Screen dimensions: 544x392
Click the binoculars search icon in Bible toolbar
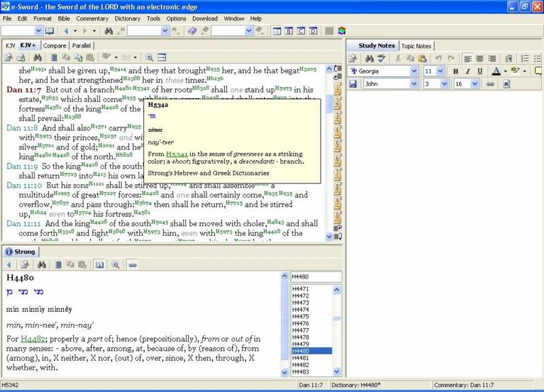37,58
